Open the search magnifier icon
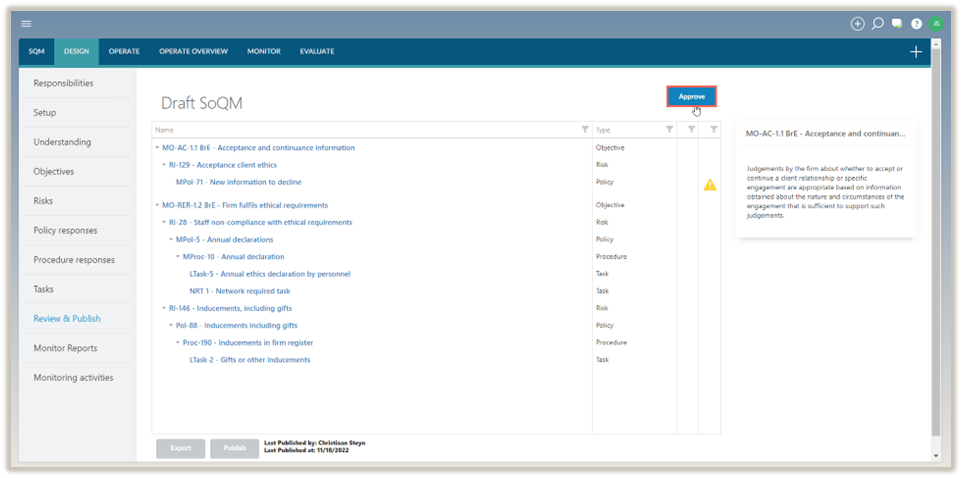 877,23
